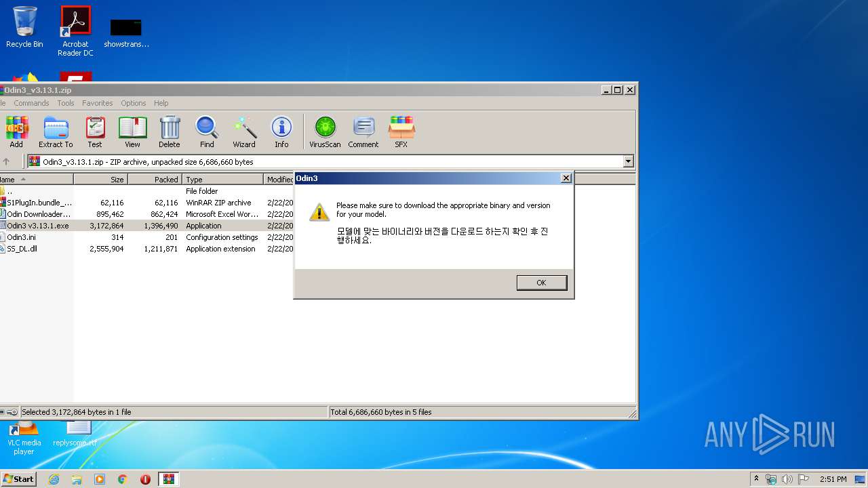Open File Explorer from taskbar
868x488 pixels.
(x=77, y=479)
